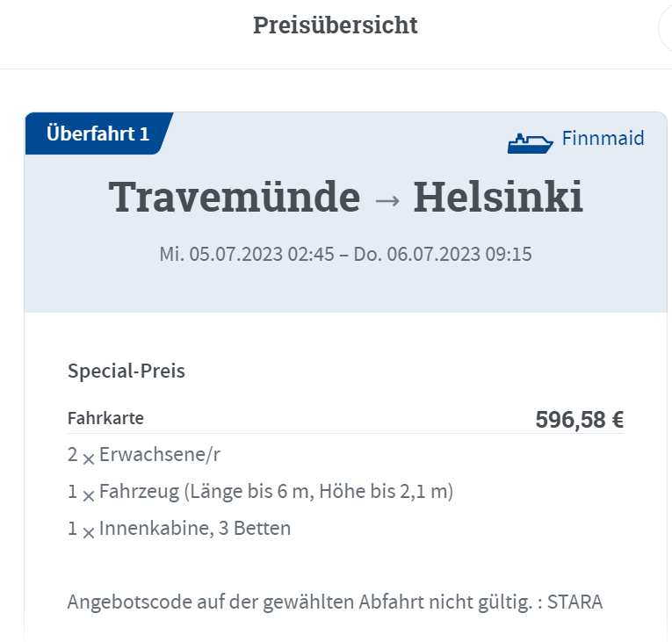Select the Fahrzeug length and height line
Viewport: 672px width, 642px height.
[x=276, y=492]
